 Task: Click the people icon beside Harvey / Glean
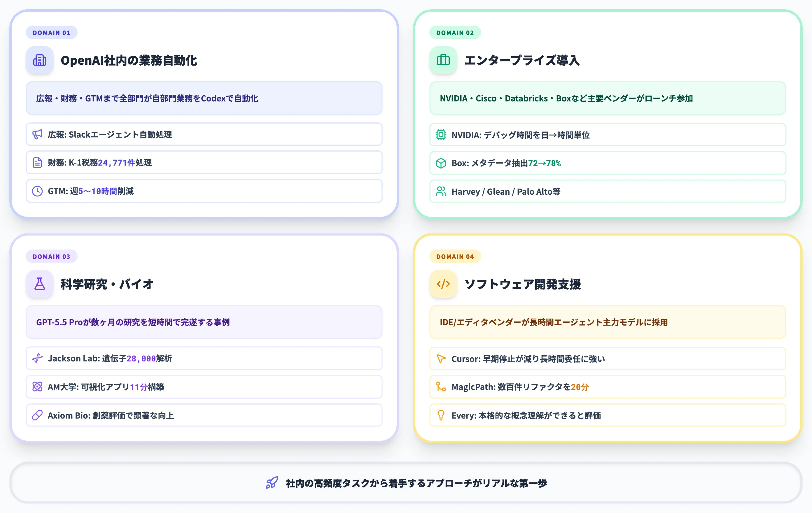441,192
